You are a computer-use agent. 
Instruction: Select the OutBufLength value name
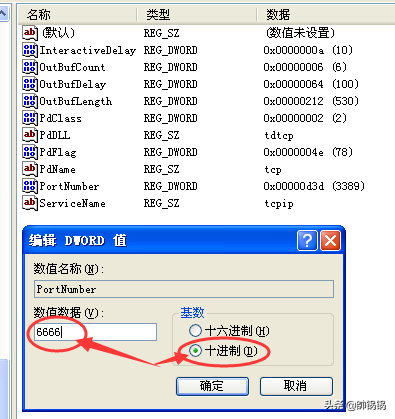tap(76, 101)
